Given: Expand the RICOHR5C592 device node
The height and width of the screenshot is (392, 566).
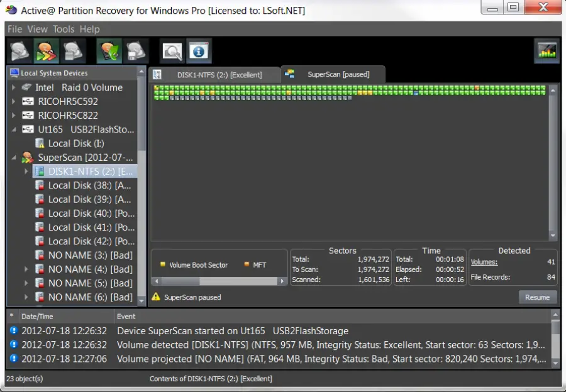Looking at the screenshot, I should (x=14, y=102).
